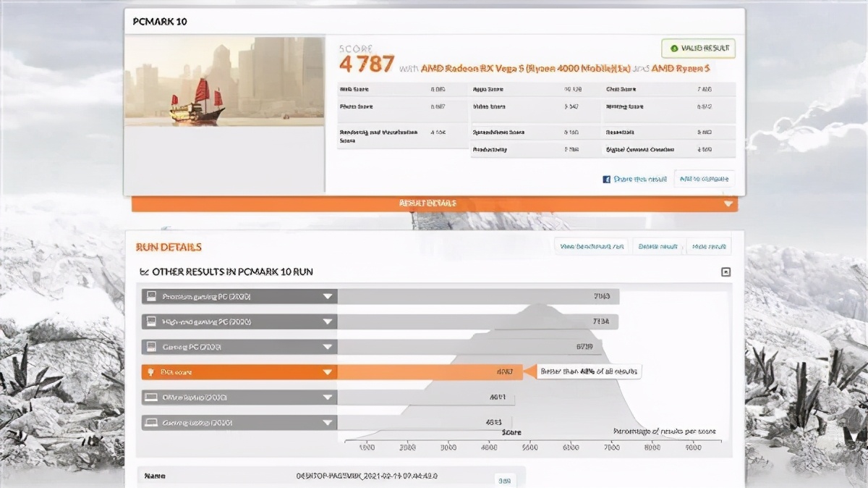Expand the Office laptop row arrow
Viewport: 868px width, 488px height.
[328, 397]
